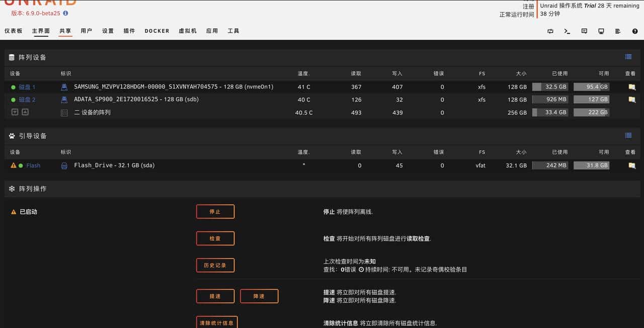This screenshot has height=328, width=644.
Task: Open the web terminal icon
Action: click(567, 31)
